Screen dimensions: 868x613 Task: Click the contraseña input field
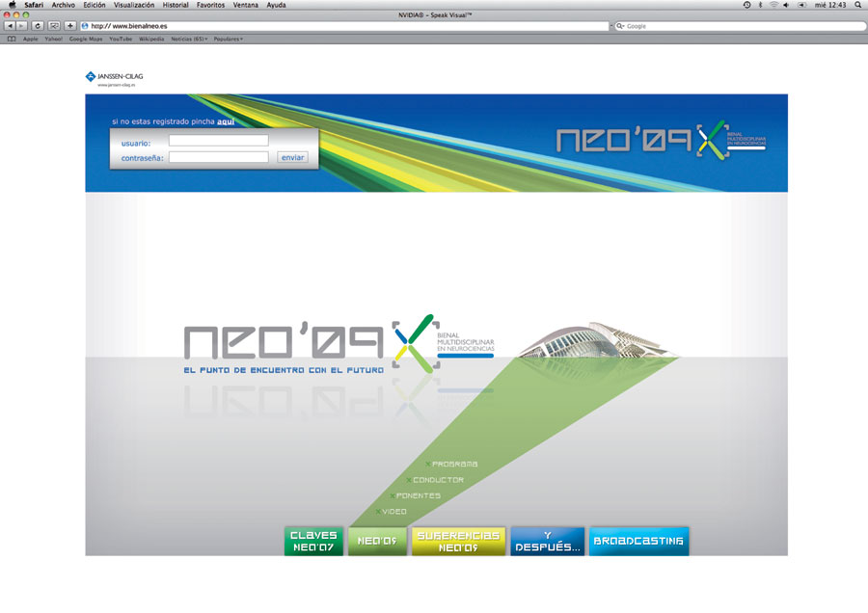pyautogui.click(x=219, y=157)
